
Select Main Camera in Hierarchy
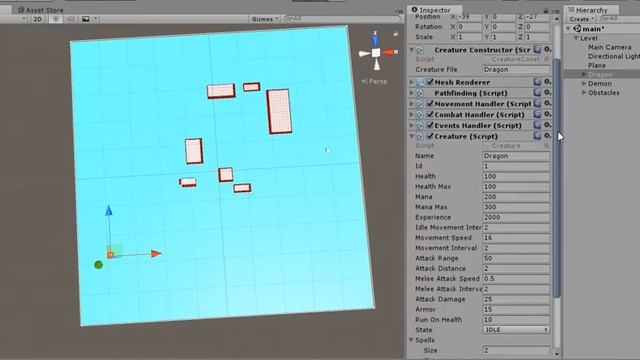[x=609, y=47]
